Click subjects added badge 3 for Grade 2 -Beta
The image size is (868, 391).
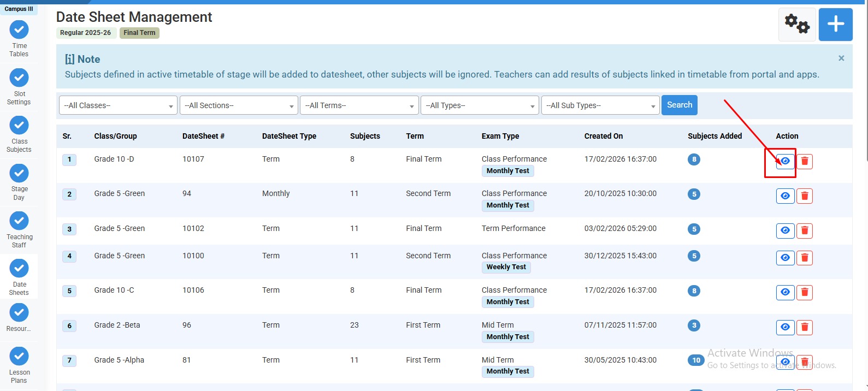[x=694, y=325]
